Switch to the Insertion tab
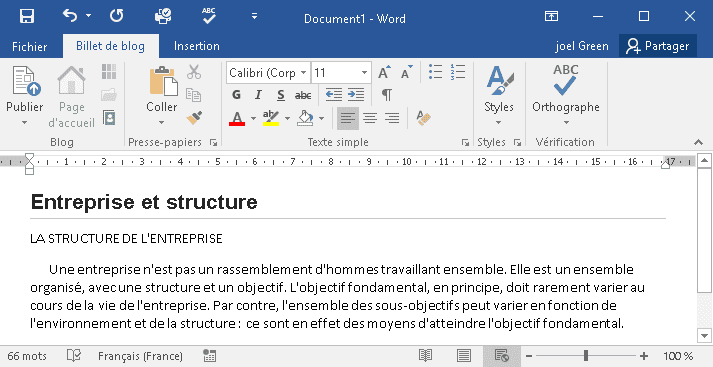This screenshot has width=713, height=367. coord(196,46)
